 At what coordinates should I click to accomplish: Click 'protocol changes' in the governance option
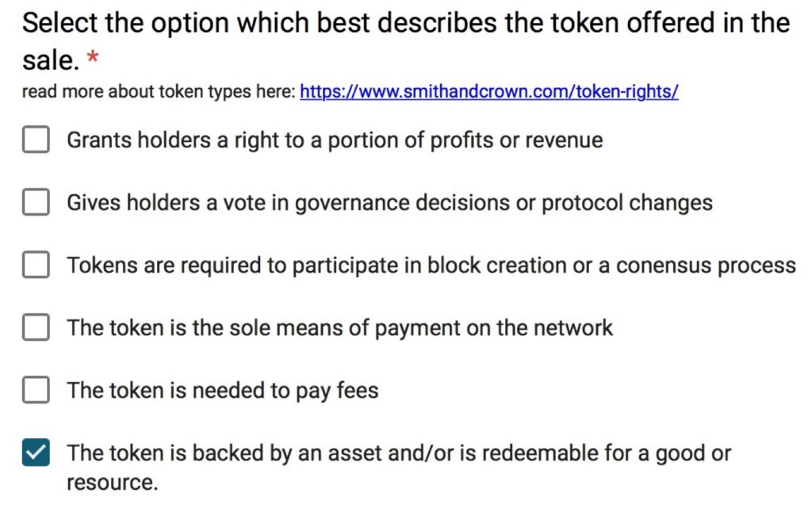[626, 203]
